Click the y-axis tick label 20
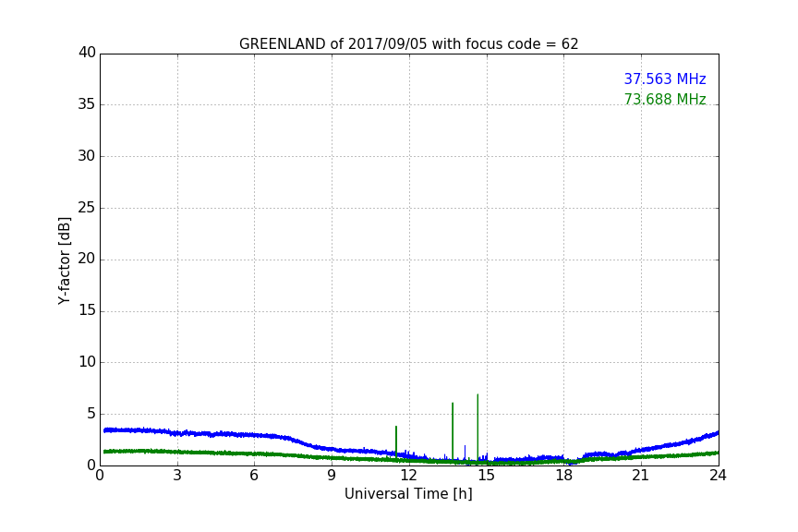The width and height of the screenshot is (798, 532). pos(87,260)
